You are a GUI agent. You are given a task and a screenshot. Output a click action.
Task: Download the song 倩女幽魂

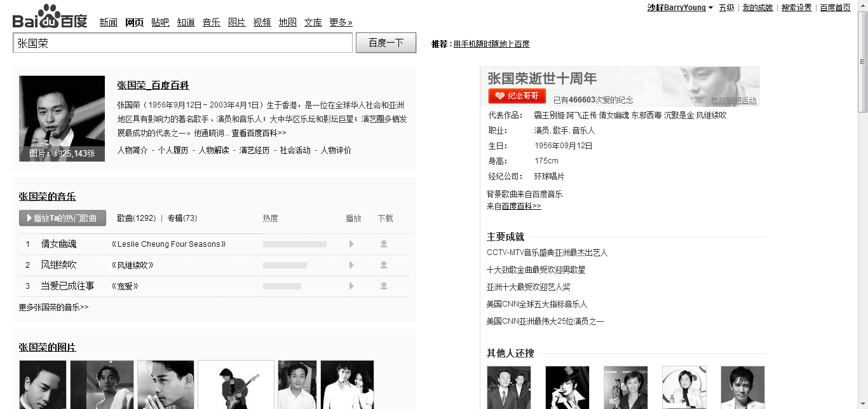click(x=384, y=244)
